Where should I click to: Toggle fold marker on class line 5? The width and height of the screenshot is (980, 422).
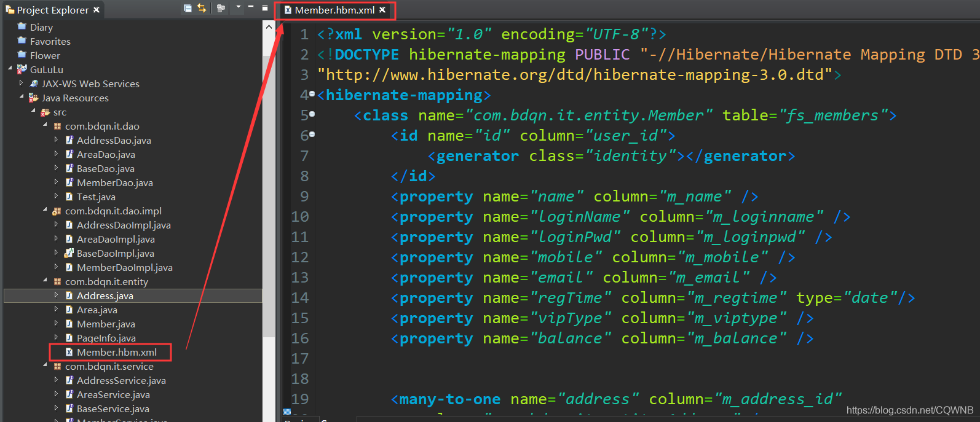(312, 114)
